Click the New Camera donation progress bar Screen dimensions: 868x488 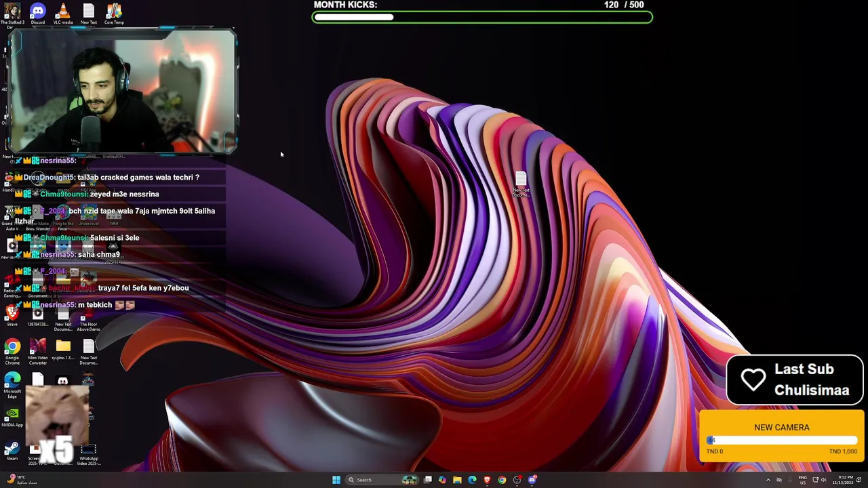coord(782,441)
